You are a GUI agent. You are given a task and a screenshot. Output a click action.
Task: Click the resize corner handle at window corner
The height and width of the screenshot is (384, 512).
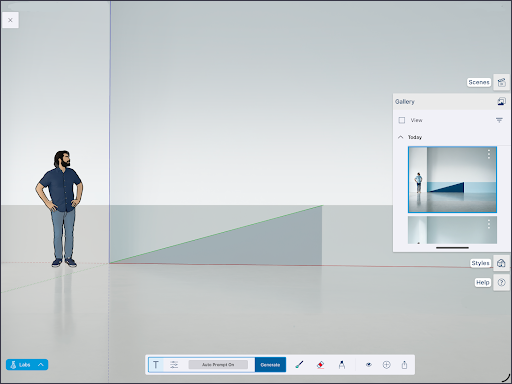[506, 378]
